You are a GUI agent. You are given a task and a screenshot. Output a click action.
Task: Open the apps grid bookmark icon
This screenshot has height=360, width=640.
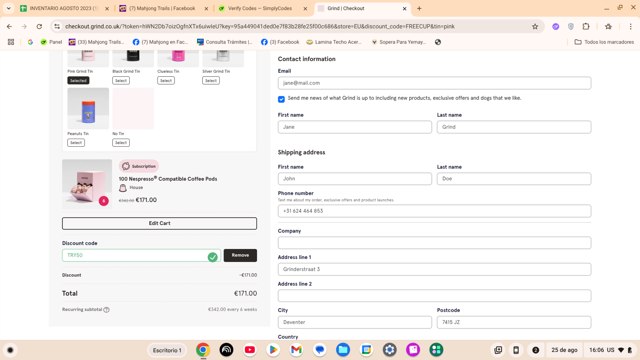pyautogui.click(x=11, y=42)
